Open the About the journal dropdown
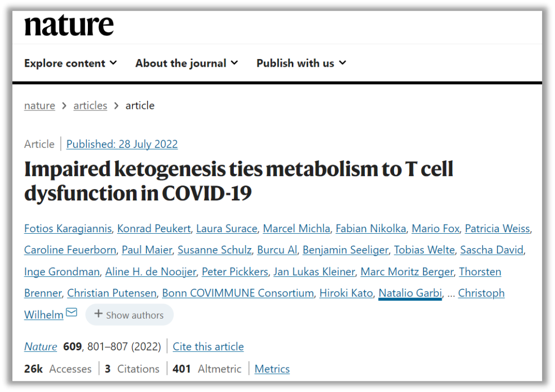The width and height of the screenshot is (555, 392). coord(187,63)
